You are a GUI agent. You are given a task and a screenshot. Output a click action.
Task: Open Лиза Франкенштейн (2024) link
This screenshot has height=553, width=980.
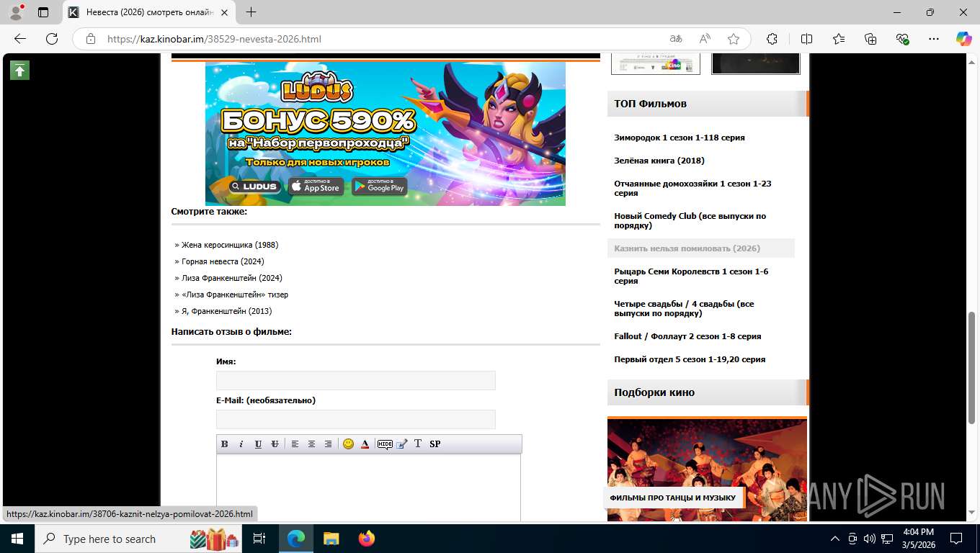(x=232, y=278)
